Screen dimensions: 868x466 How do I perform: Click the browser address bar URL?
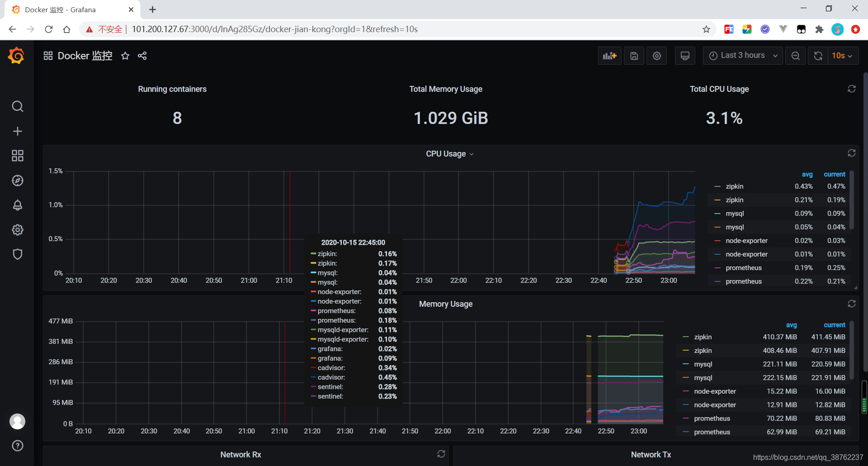(274, 29)
